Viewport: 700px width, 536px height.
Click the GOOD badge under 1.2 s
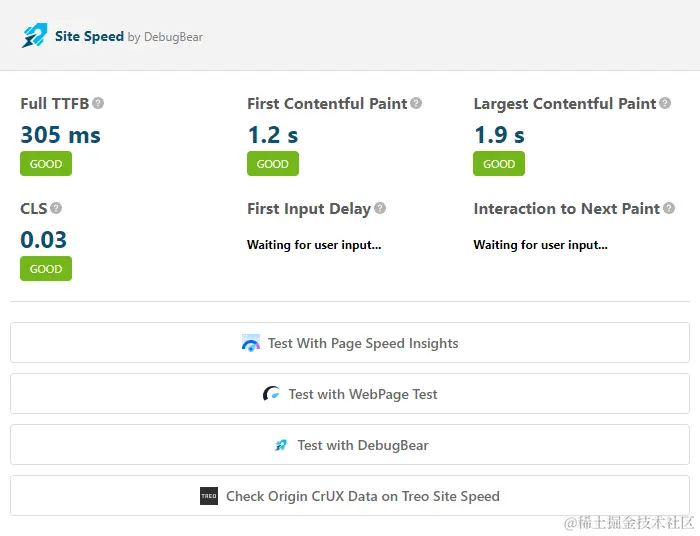273,164
